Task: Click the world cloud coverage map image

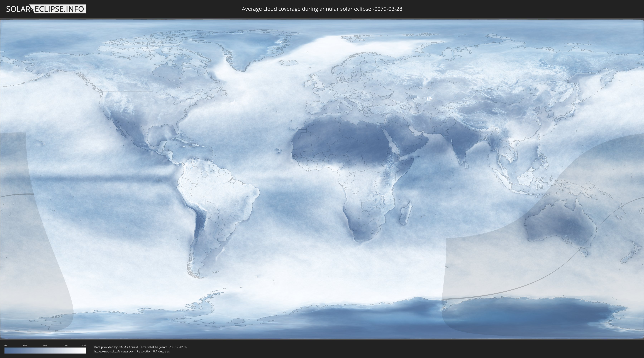Action: tap(322, 179)
